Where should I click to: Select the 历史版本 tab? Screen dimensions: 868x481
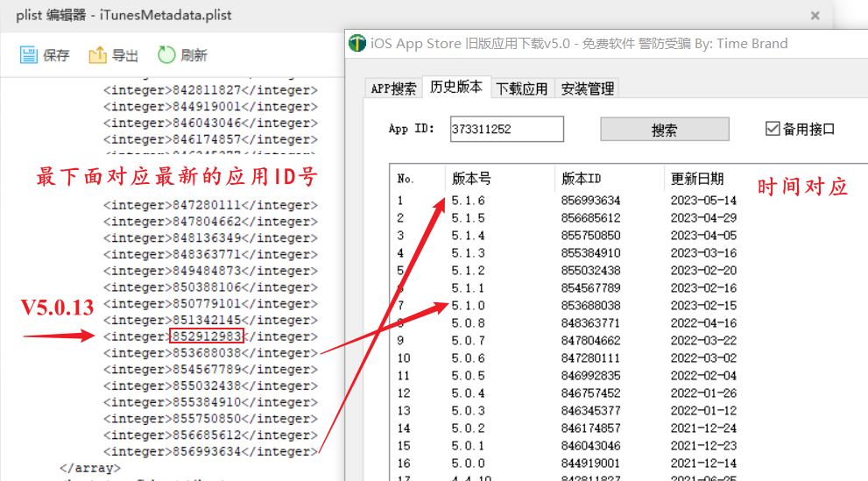coord(456,87)
